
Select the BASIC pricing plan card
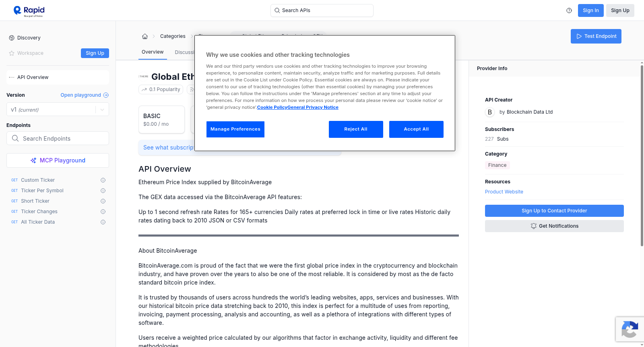[161, 120]
